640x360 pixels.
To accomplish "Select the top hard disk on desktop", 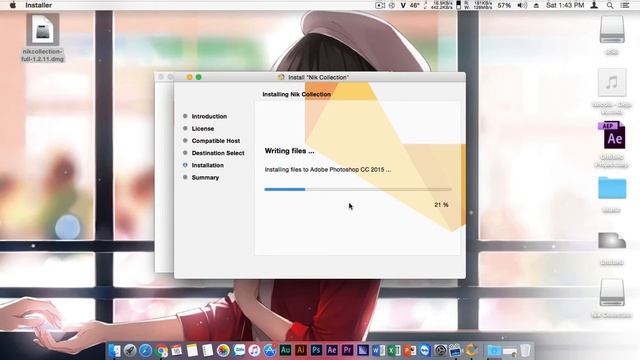I will 612,35.
